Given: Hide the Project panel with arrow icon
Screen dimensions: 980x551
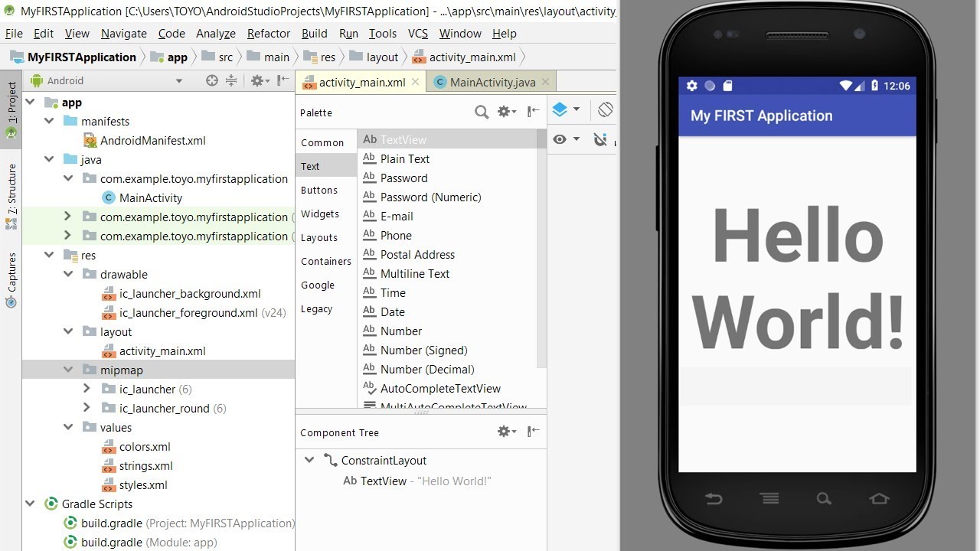Looking at the screenshot, I should point(283,80).
